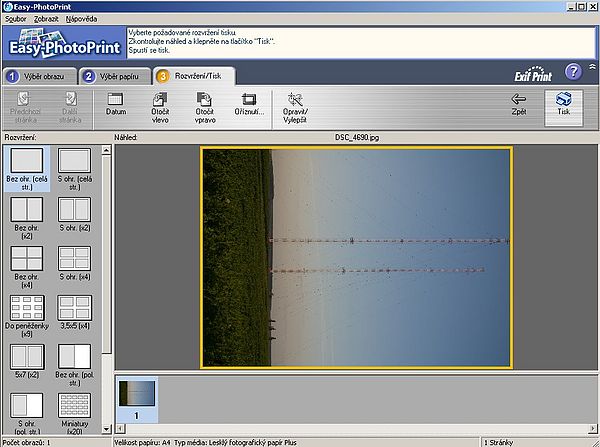600x447 pixels.
Task: Collapse the header panel with the chevron
Action: [x=592, y=65]
